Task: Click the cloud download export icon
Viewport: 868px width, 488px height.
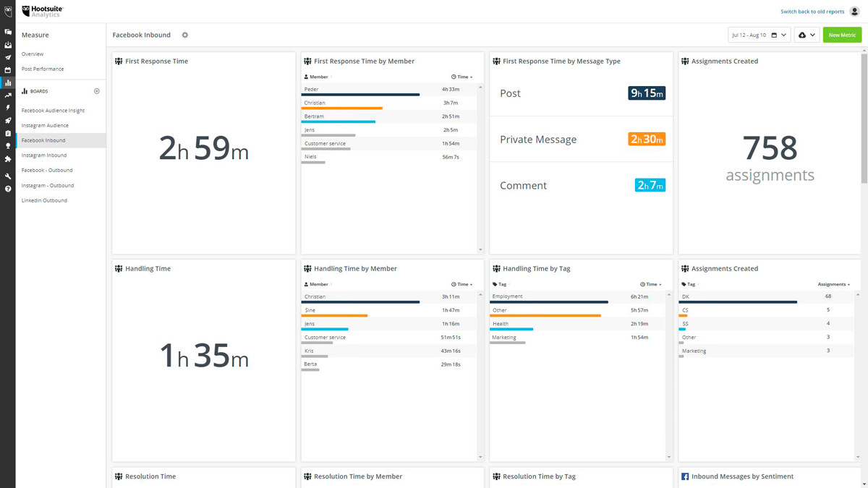Action: (x=802, y=35)
